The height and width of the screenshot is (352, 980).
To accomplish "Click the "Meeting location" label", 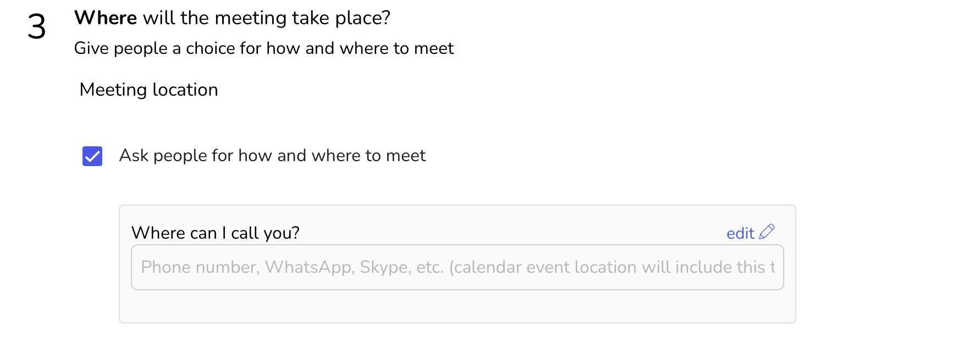I will pos(148,90).
